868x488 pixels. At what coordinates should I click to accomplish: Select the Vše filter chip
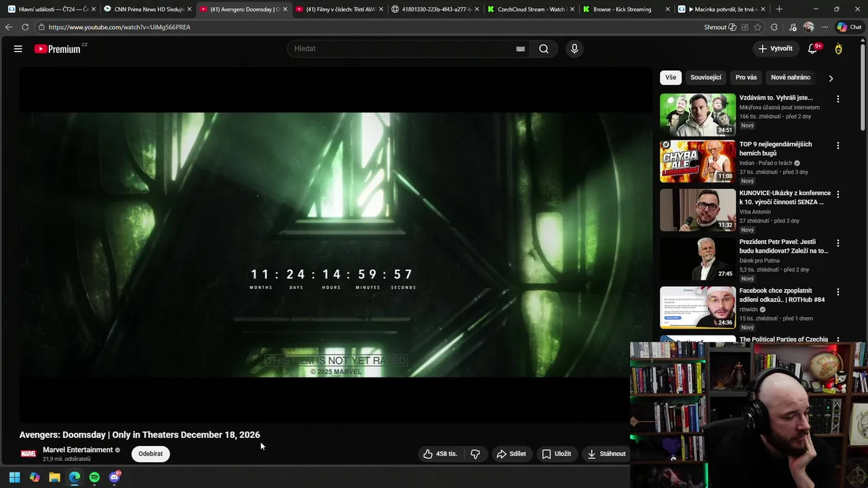[x=671, y=77]
